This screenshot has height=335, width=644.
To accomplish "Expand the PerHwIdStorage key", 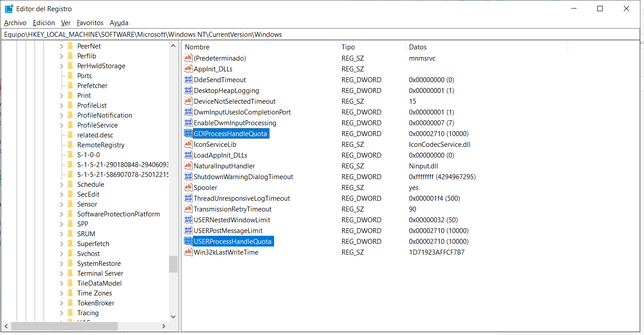I will click(62, 66).
